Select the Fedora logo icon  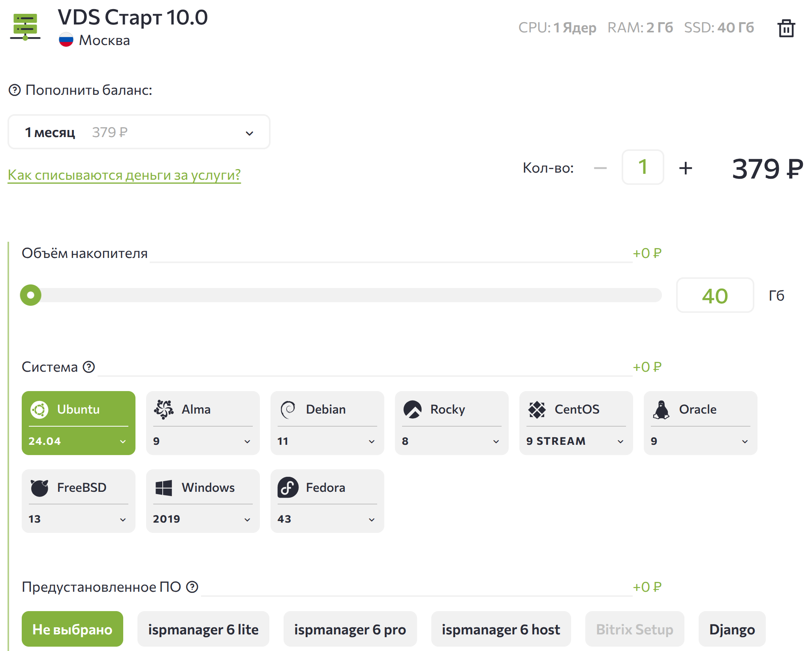288,488
